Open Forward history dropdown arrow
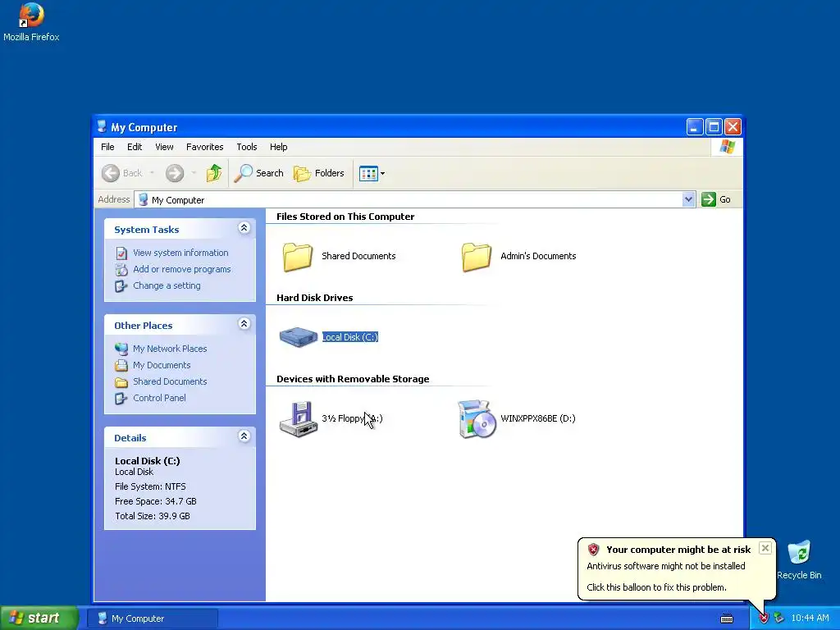This screenshot has width=840, height=630. click(194, 173)
